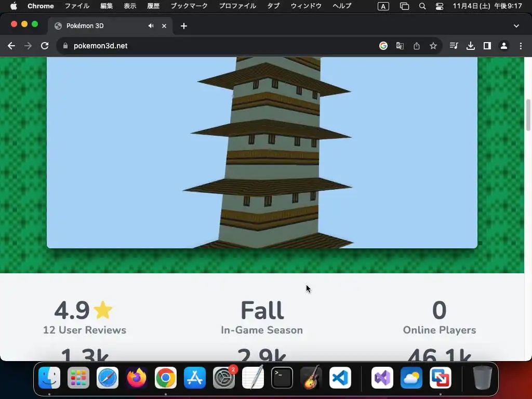Screen dimensions: 532x399
Task: Open App Store from the Dock
Action: (195, 378)
